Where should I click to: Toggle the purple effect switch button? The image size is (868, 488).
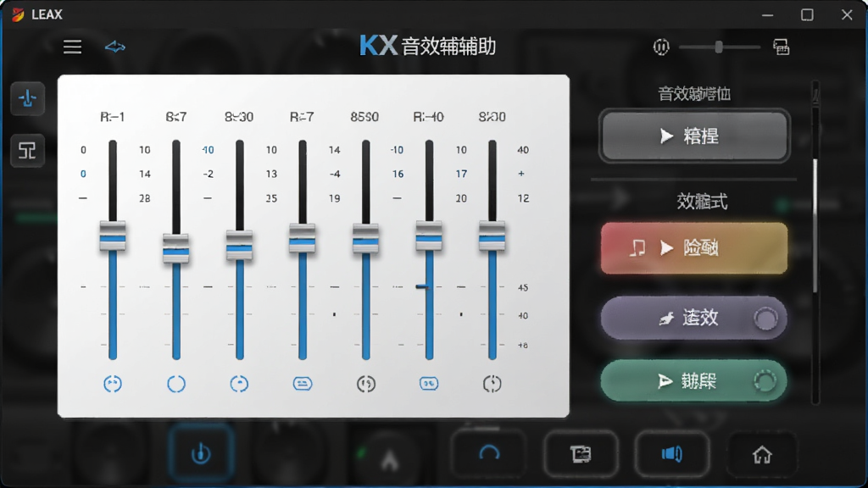click(x=694, y=318)
